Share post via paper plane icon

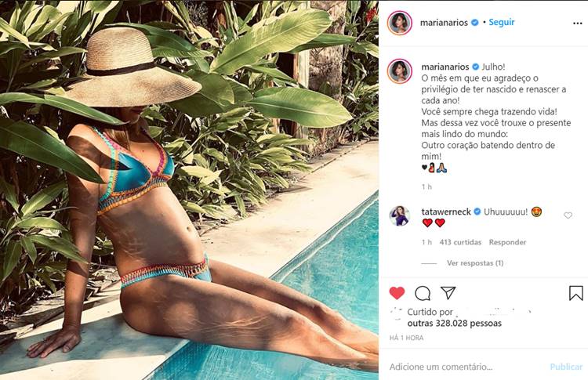tap(448, 293)
